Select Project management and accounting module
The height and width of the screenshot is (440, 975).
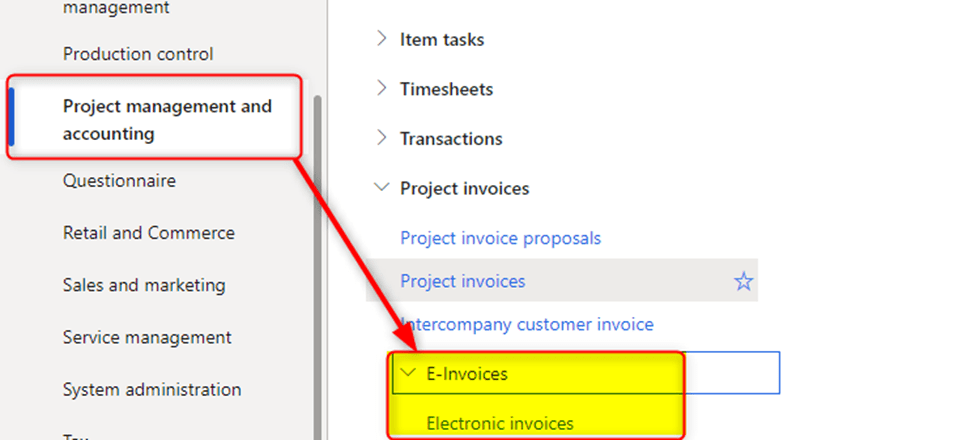tap(166, 120)
